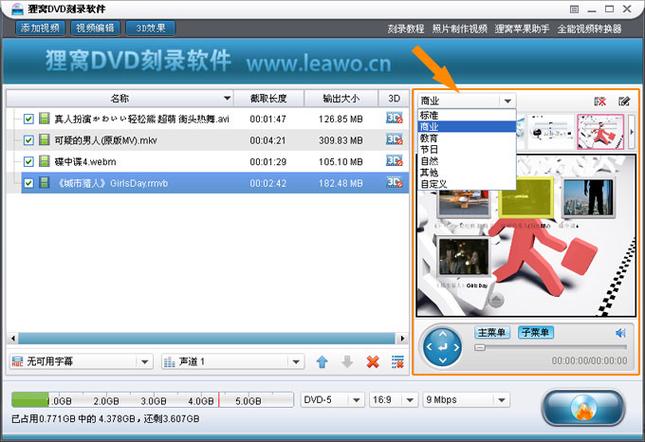Click the 视频编辑 button
Screen dimensions: 645x442
(95, 28)
